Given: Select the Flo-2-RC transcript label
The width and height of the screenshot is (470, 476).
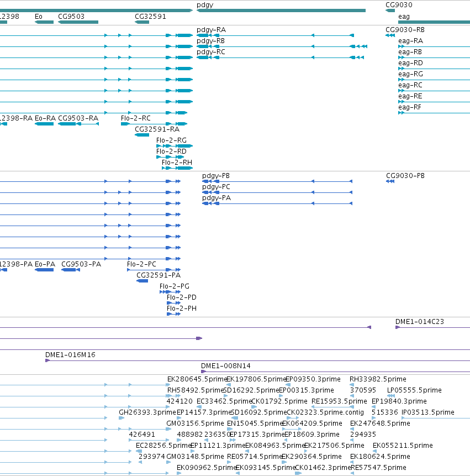Looking at the screenshot, I should tap(135, 118).
